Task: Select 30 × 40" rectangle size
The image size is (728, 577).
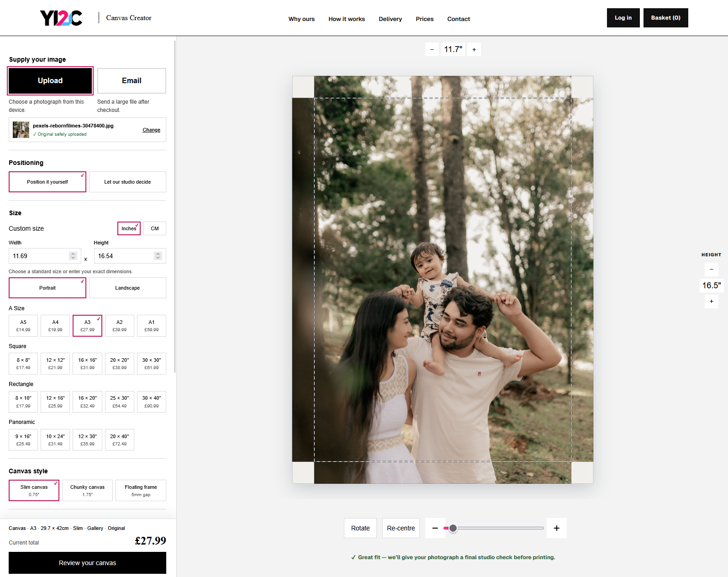Action: 152,402
